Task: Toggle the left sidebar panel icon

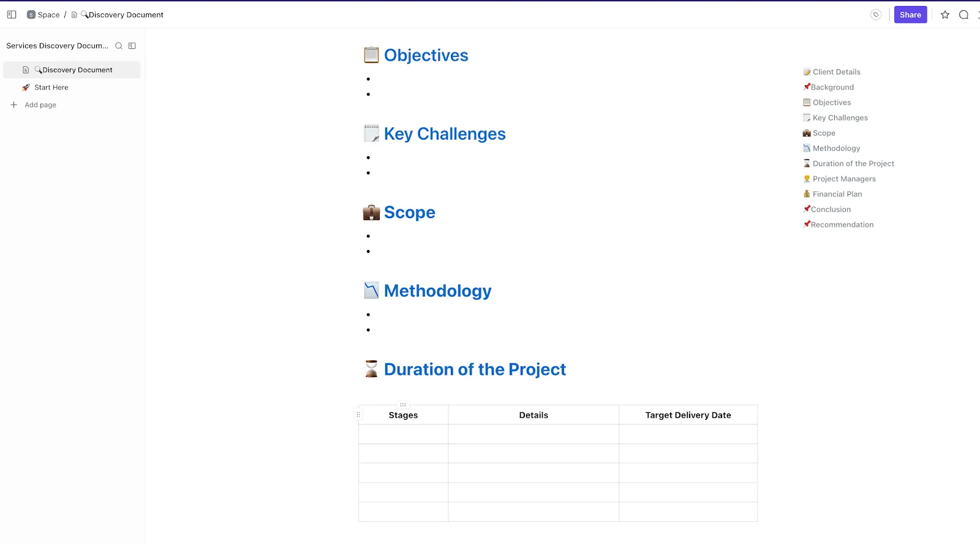Action: pyautogui.click(x=12, y=15)
